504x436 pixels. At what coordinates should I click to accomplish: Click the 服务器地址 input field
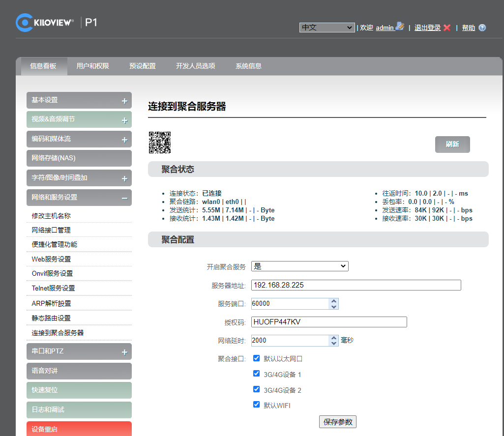[356, 285]
